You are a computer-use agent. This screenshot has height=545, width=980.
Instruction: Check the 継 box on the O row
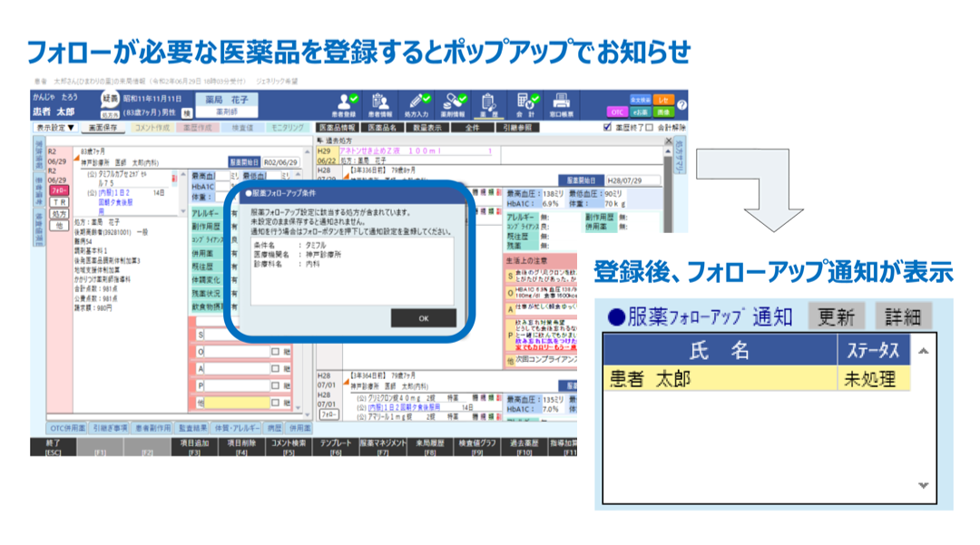275,352
